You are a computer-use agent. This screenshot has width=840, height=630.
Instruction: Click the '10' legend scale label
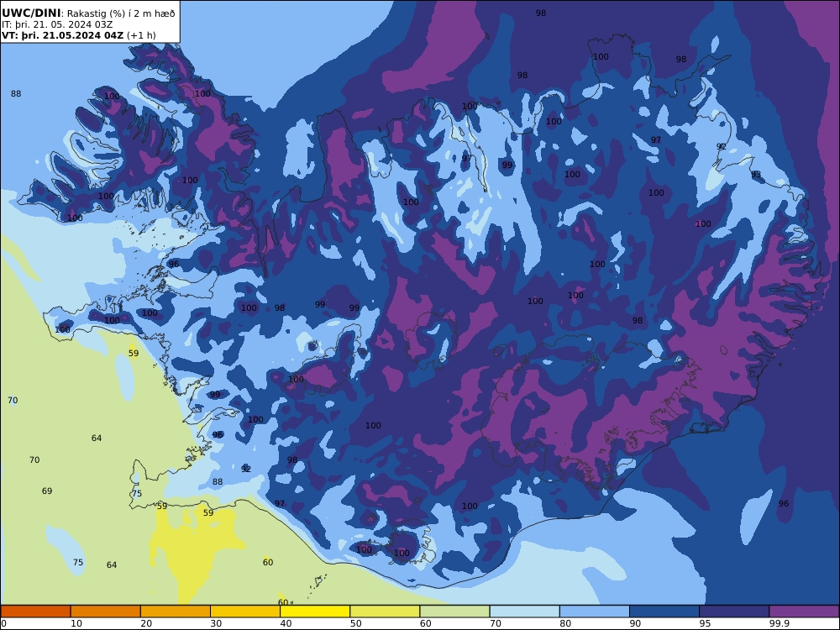point(76,623)
